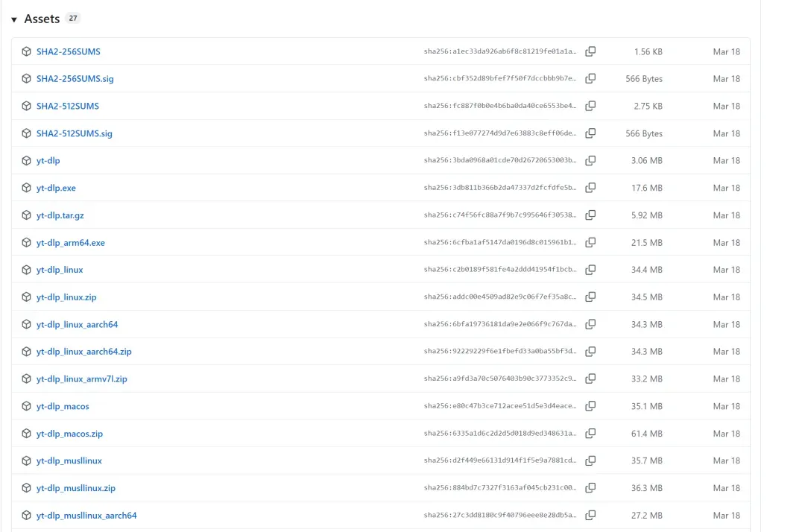Click package icon beside yt-dlp_musllinux.zip
Image resolution: width=805 pixels, height=532 pixels.
26,488
